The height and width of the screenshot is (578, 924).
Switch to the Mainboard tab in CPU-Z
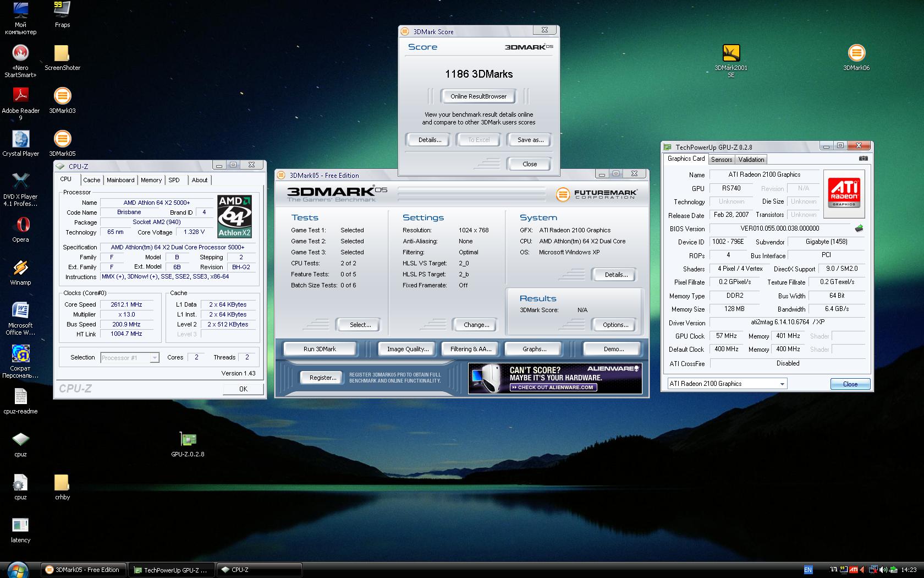pyautogui.click(x=120, y=180)
